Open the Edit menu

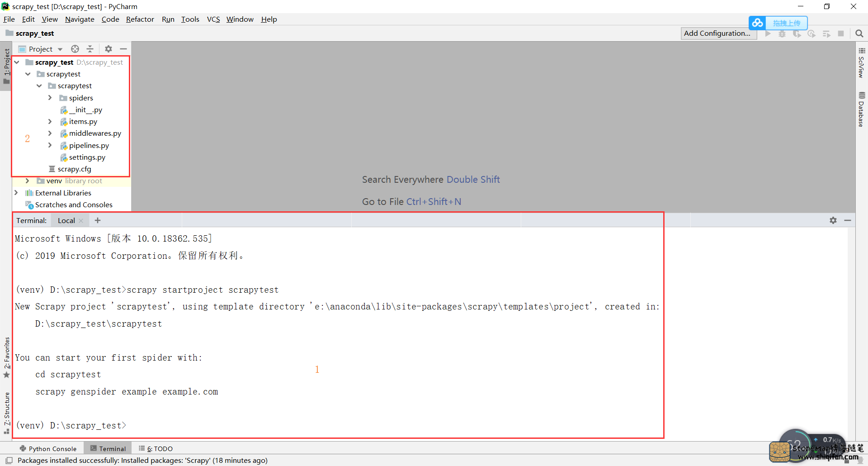point(28,19)
